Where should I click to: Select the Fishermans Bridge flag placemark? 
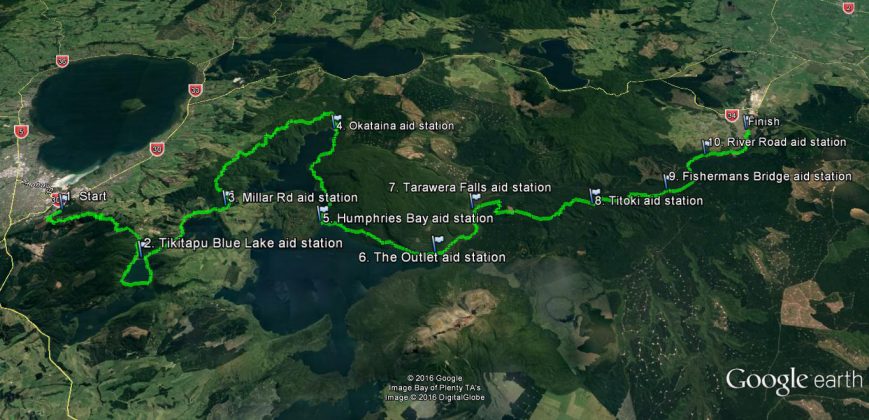666,180
